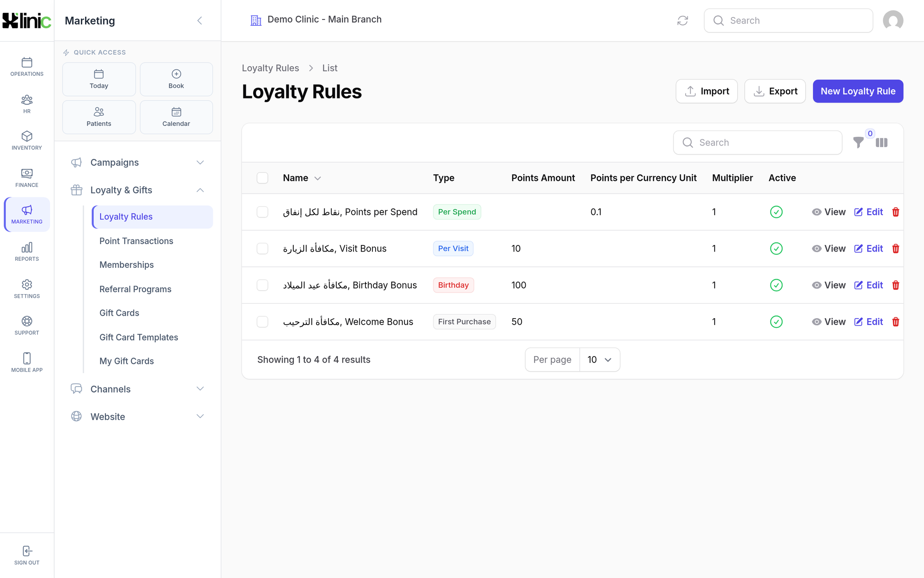924x578 pixels.
Task: Sort by the Name column header
Action: click(302, 178)
